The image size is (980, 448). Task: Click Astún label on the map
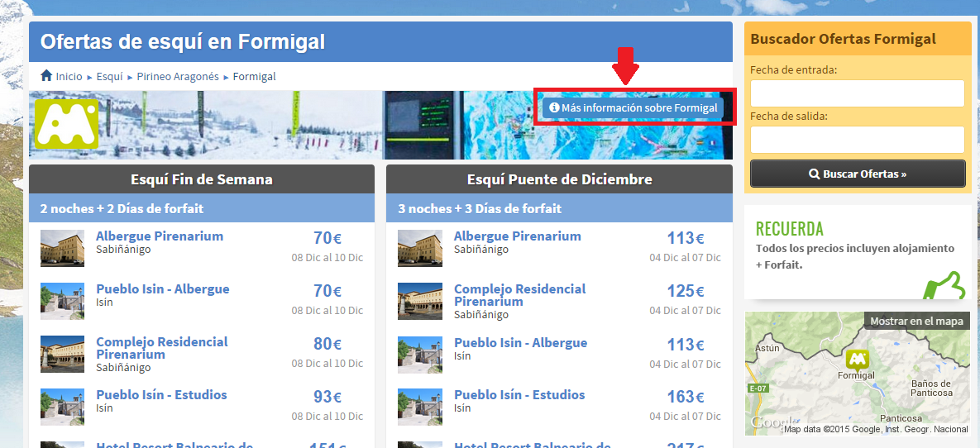click(x=768, y=348)
